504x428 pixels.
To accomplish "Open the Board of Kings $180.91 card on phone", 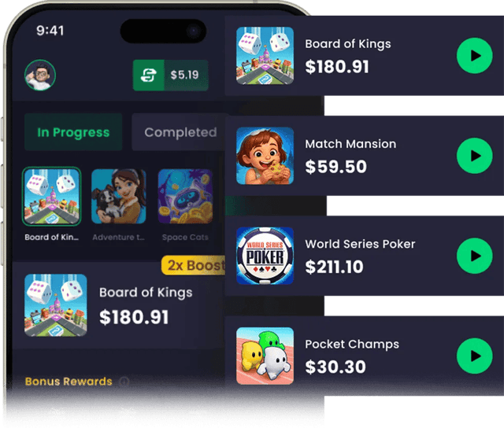I will coord(119,305).
